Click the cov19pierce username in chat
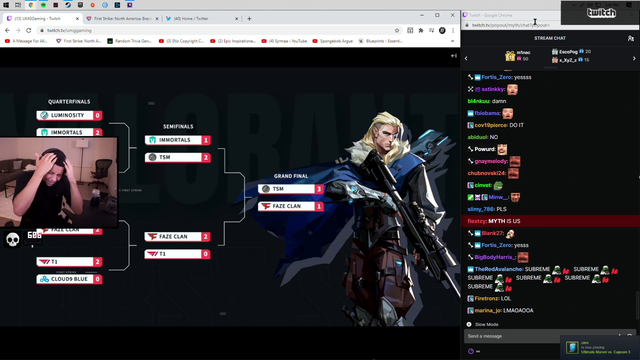 tap(491, 125)
